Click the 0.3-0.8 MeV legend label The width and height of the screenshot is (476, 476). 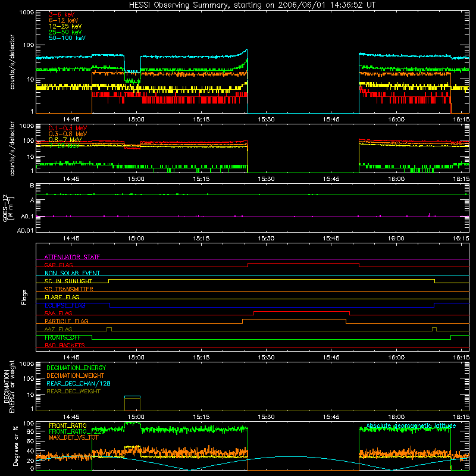tap(68, 134)
